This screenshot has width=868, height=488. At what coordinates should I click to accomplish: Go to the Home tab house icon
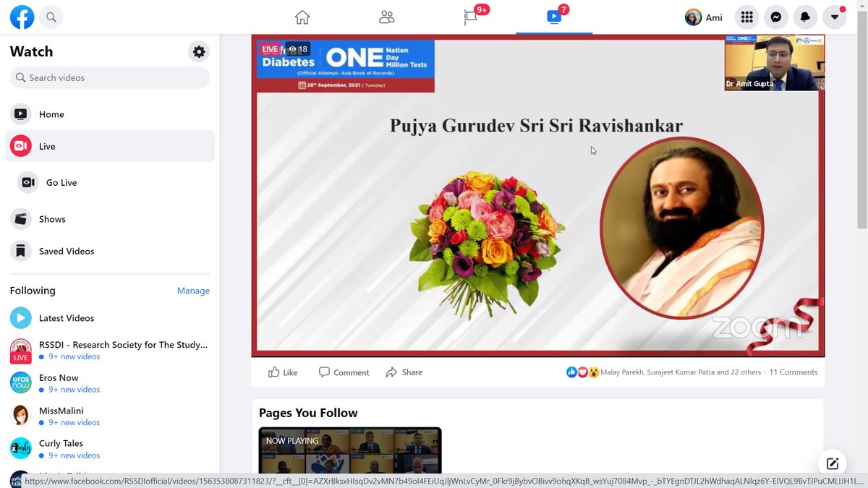click(302, 17)
